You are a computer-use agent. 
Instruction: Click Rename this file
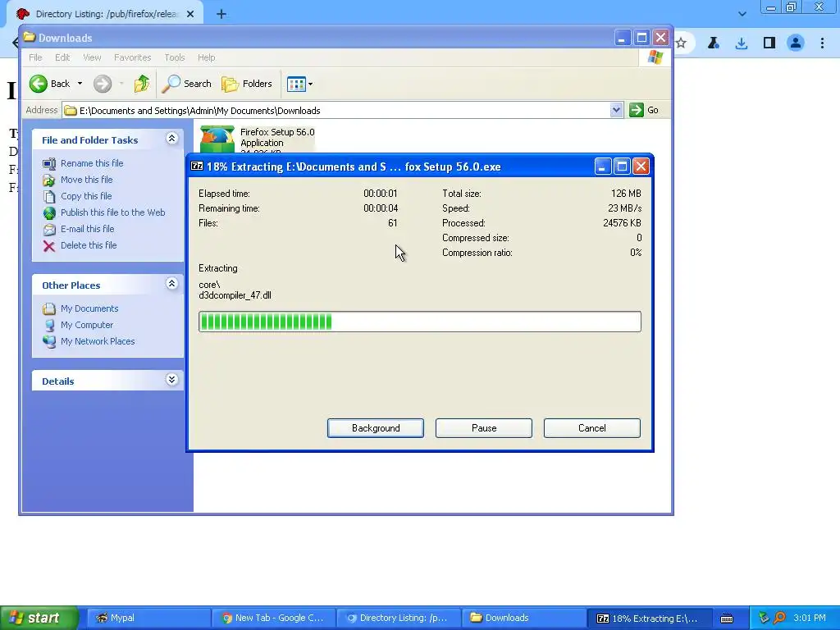[92, 163]
